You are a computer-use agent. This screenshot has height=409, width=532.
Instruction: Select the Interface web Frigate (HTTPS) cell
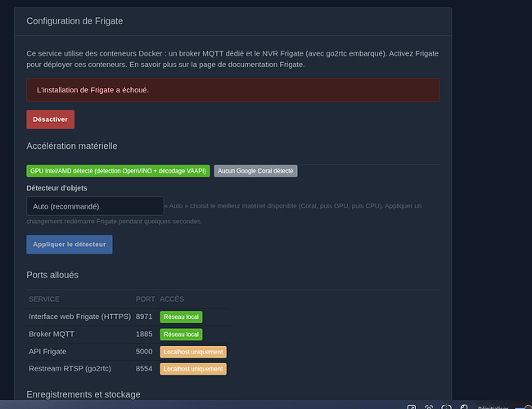pos(79,317)
